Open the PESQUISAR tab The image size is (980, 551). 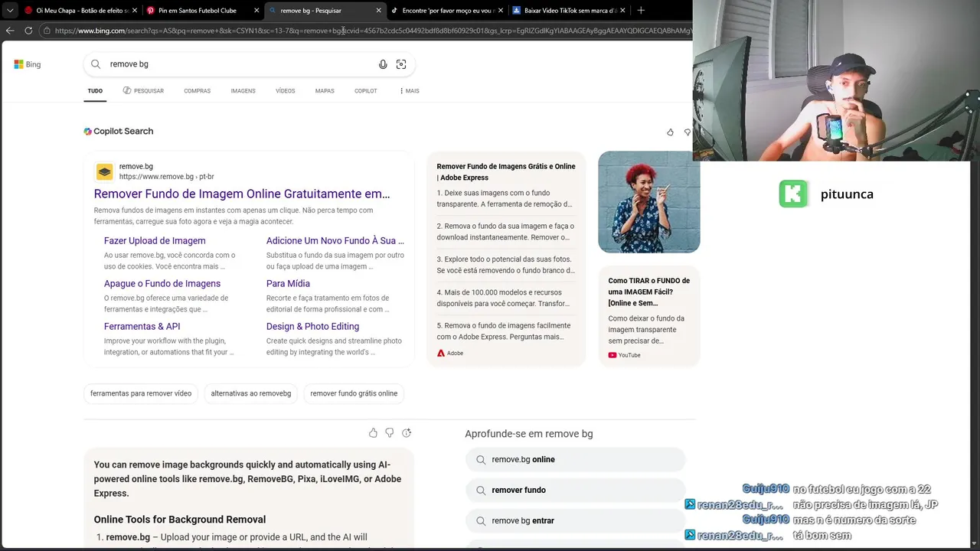tap(143, 91)
